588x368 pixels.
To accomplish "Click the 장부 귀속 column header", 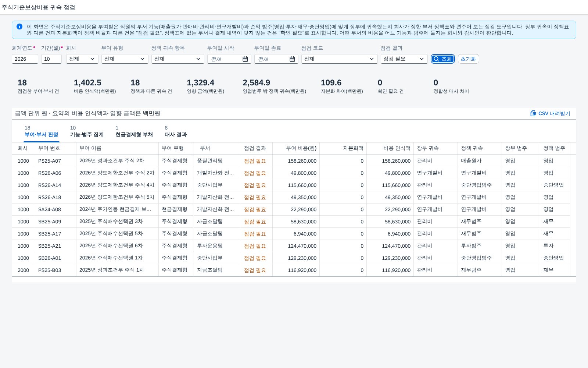I will tap(435, 148).
